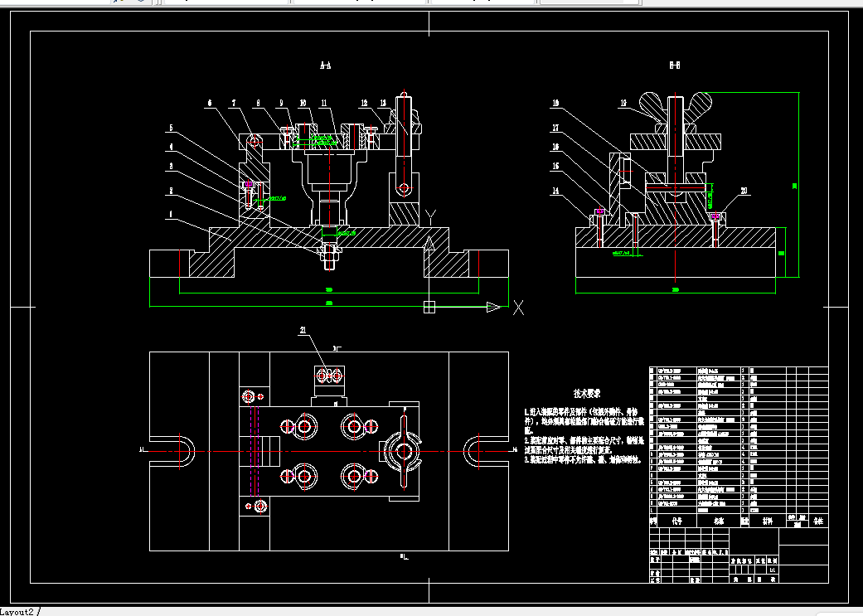Switch to the Layout2 tab
The image size is (863, 616).
point(17,612)
